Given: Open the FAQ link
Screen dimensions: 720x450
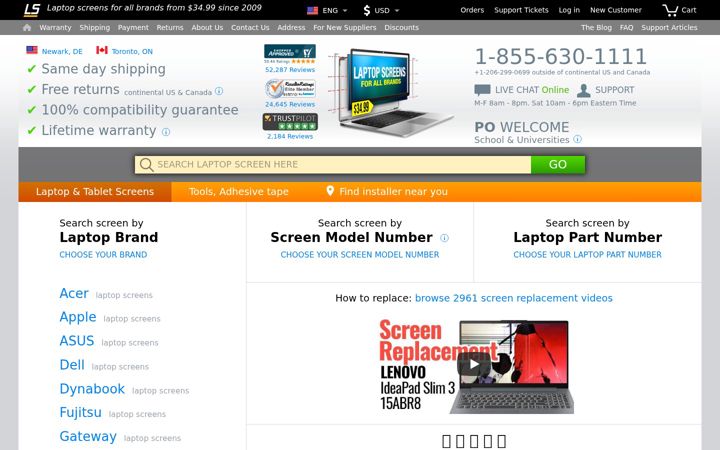Looking at the screenshot, I should 626,28.
